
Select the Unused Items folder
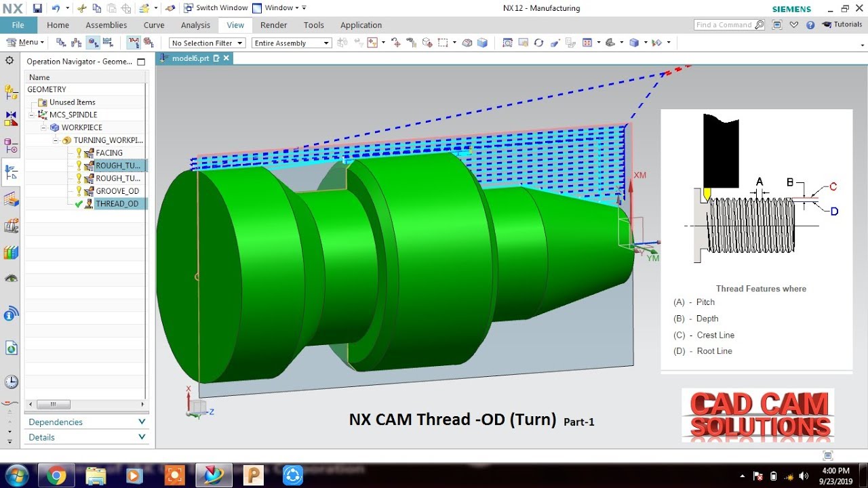point(72,102)
